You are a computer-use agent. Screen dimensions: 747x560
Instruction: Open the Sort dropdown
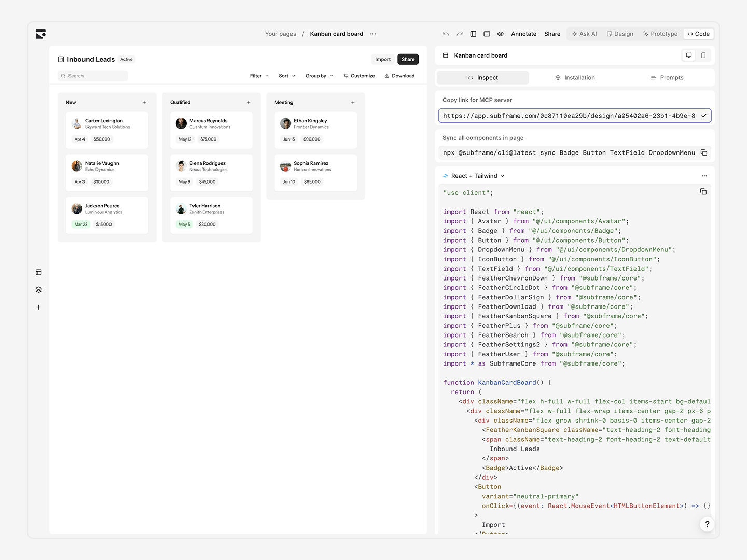(286, 76)
